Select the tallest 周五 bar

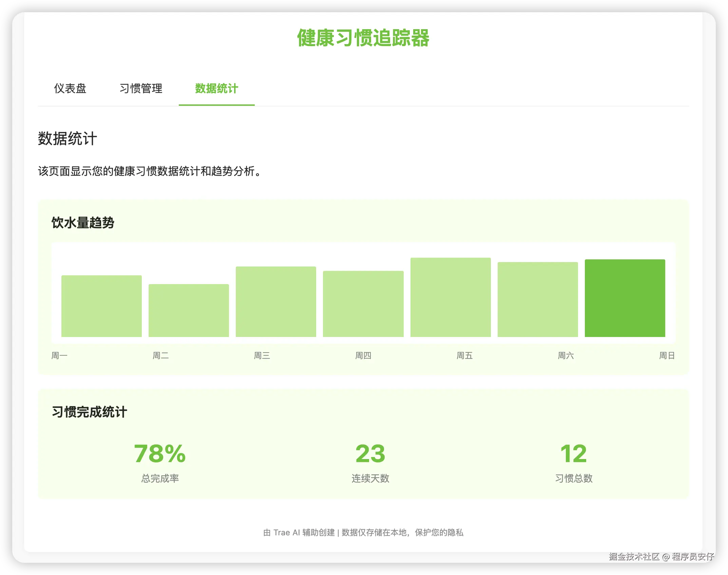pos(451,297)
